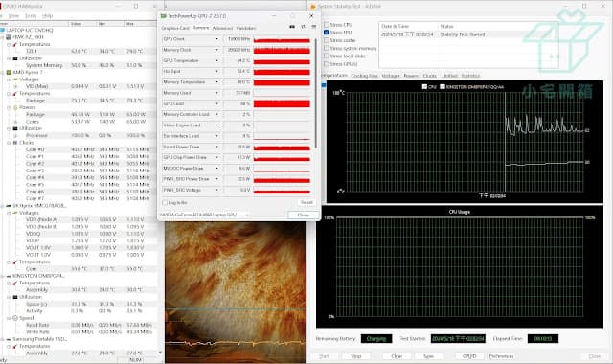The height and width of the screenshot is (364, 613).
Task: Click the Elapsed Time display field
Action: point(543,338)
